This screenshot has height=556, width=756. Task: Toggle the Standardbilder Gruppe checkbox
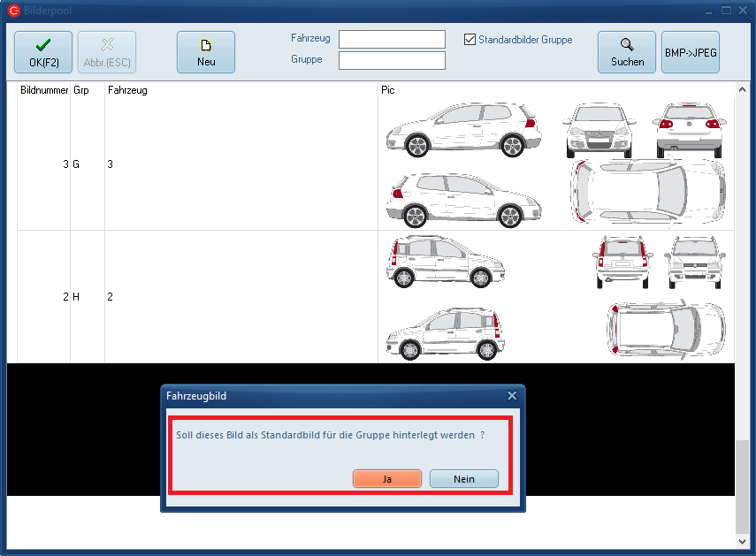pos(470,40)
